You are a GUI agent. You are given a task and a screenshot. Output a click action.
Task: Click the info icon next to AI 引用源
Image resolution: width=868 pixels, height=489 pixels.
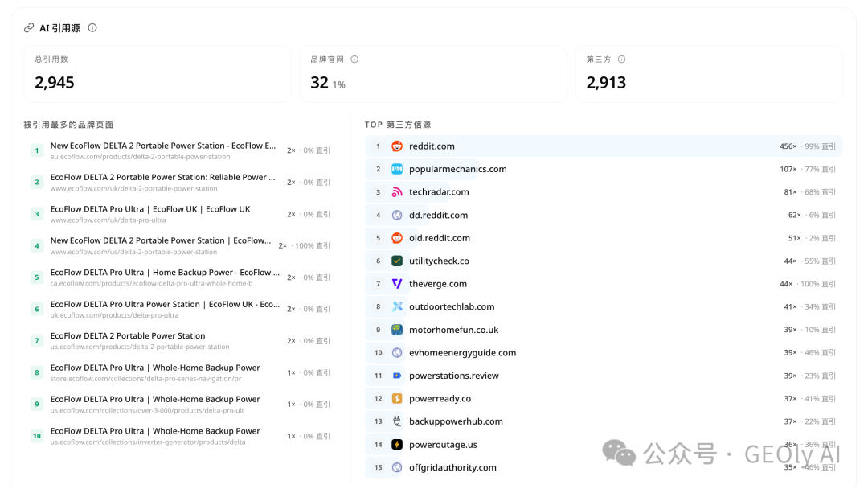[x=92, y=27]
